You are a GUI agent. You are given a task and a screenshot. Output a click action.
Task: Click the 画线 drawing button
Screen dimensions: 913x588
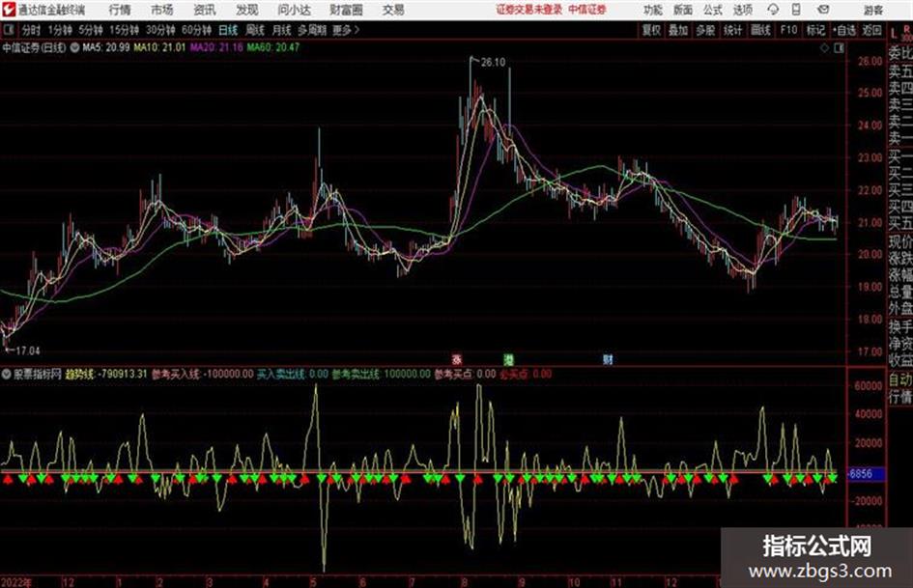coord(760,30)
